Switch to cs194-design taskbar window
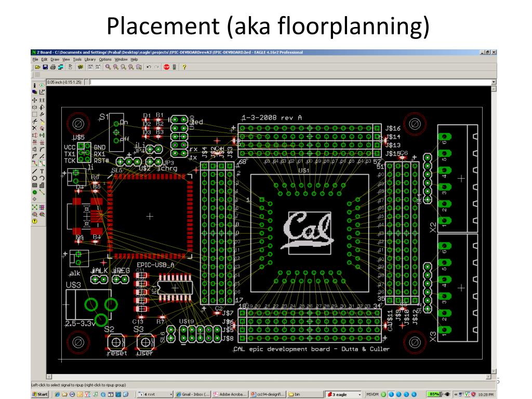The image size is (532, 399). [268, 394]
